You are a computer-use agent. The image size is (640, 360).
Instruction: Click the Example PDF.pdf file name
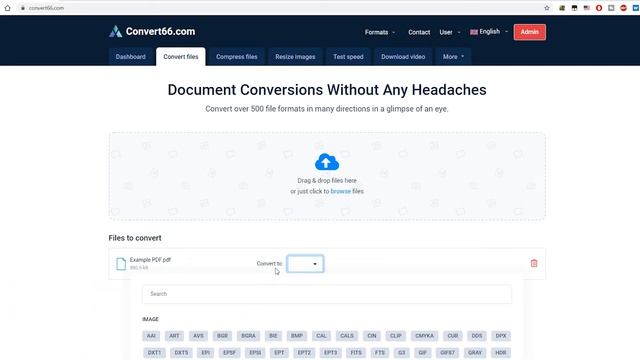150,260
